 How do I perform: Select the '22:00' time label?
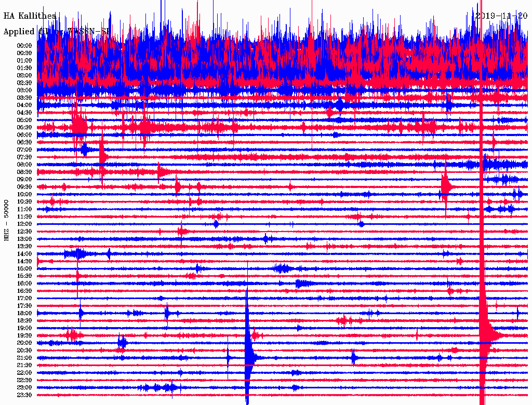coord(24,373)
